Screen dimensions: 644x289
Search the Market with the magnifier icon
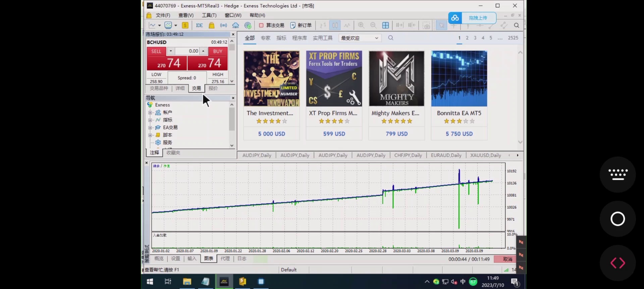pos(391,38)
